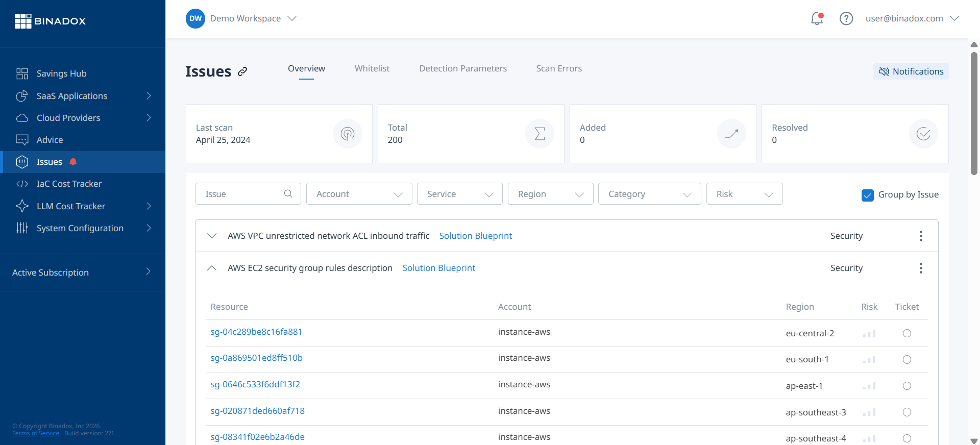Open Terms of Service link

(x=36, y=433)
